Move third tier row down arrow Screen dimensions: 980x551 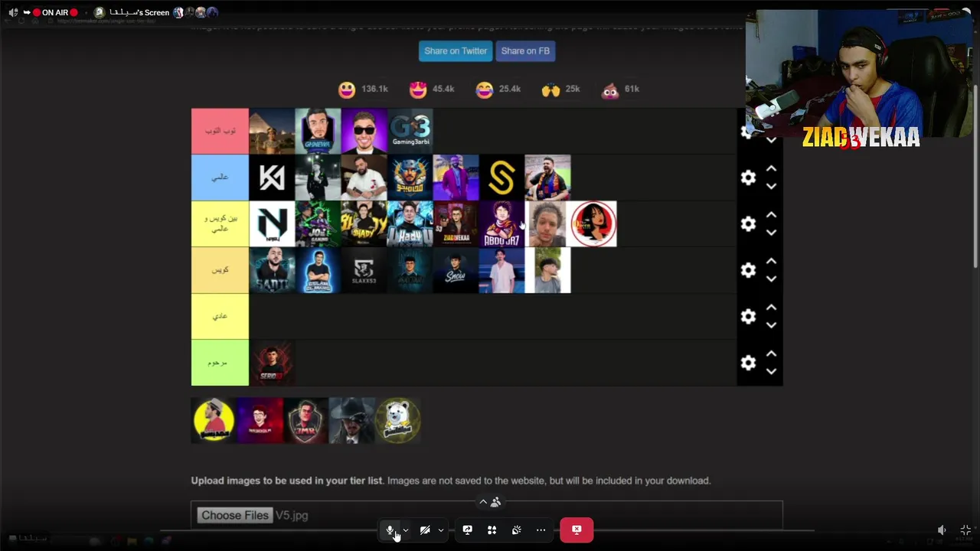pyautogui.click(x=771, y=233)
